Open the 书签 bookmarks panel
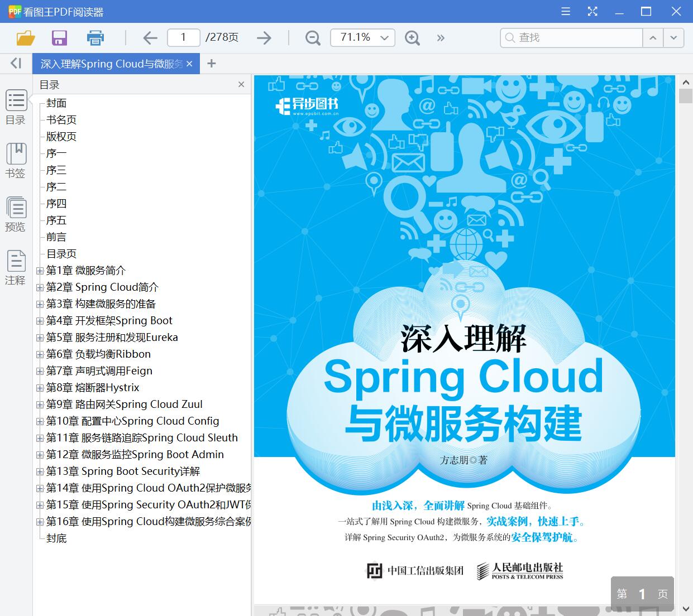The image size is (693, 616). coord(16,161)
